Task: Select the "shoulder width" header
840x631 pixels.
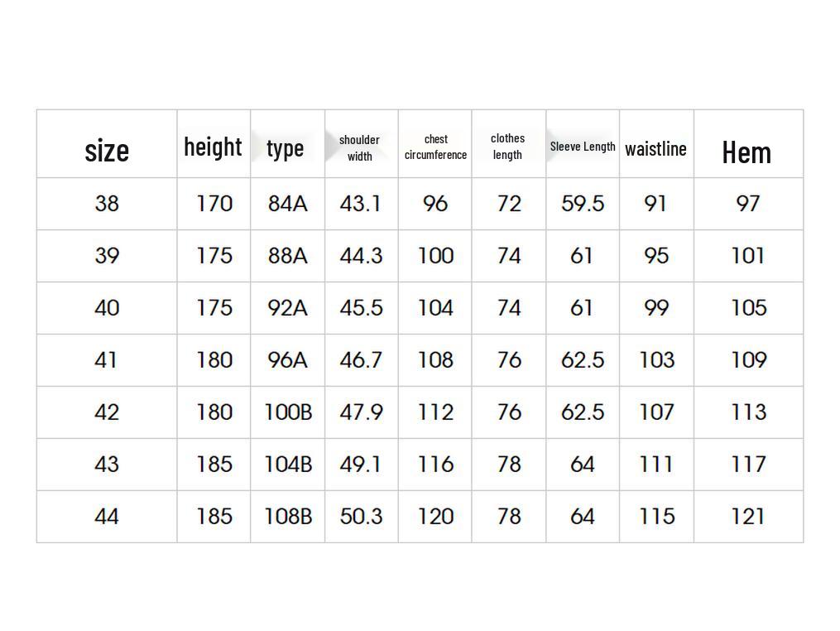Action: tap(360, 147)
